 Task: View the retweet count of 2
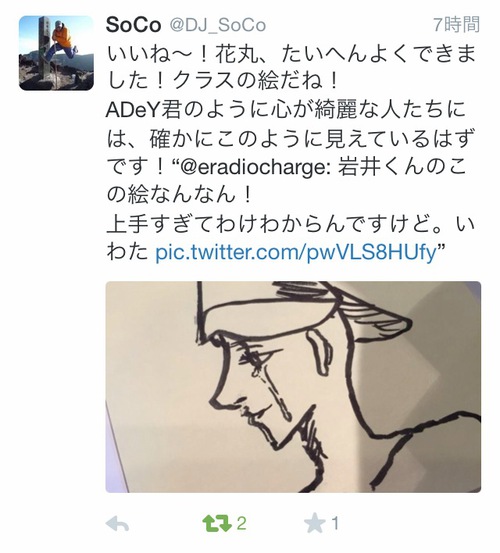[241, 524]
